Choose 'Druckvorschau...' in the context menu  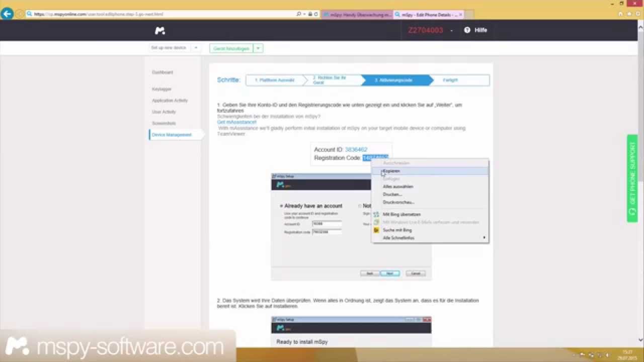tap(430, 202)
